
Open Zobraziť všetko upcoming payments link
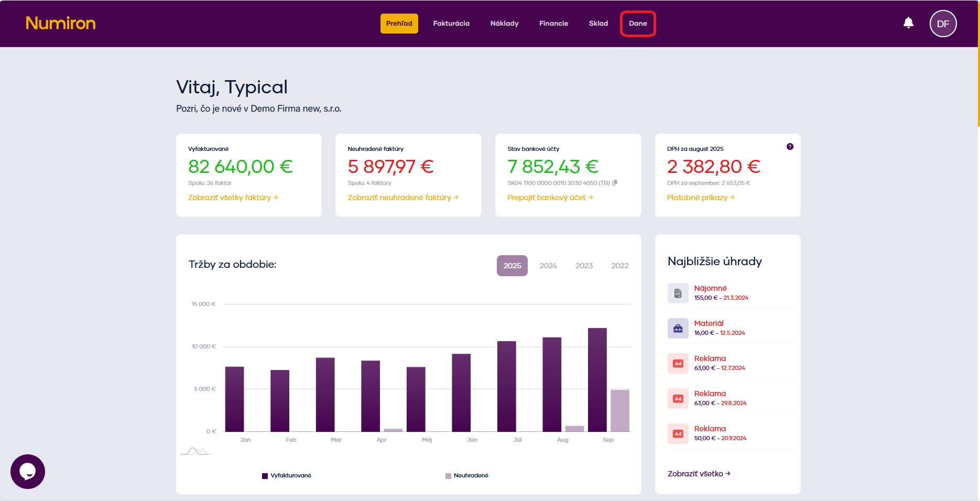699,474
